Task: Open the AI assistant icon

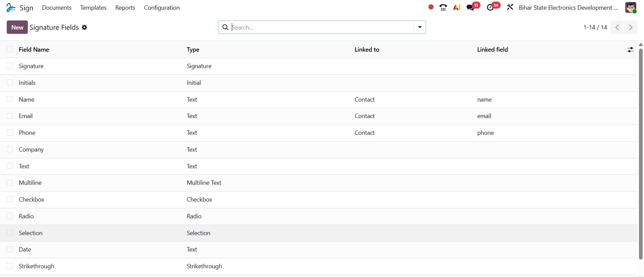Action: click(457, 7)
